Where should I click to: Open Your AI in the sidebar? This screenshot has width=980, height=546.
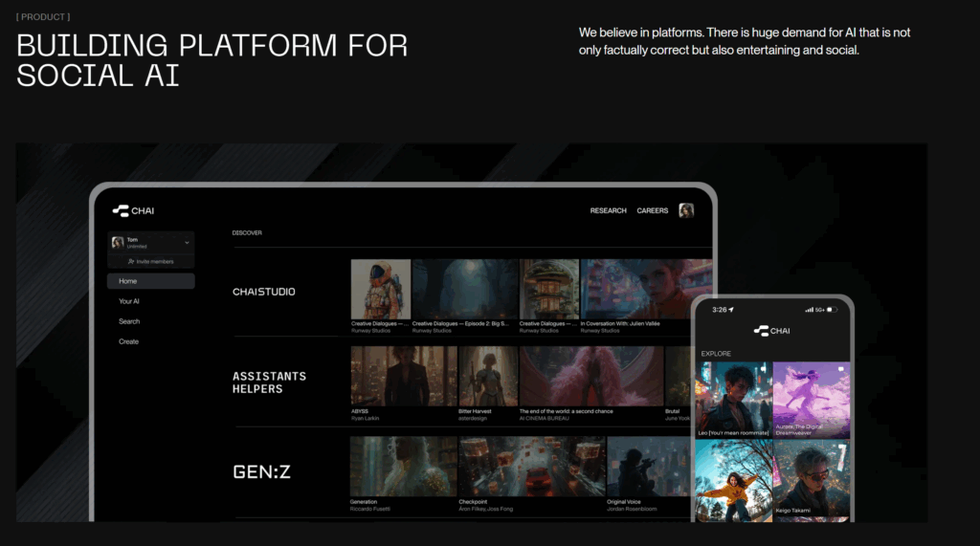click(129, 301)
